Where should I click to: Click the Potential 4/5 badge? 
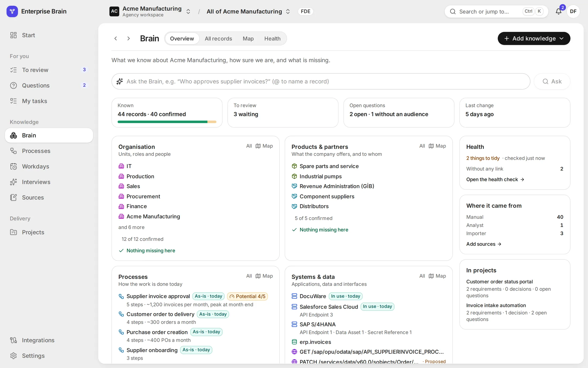tap(247, 296)
